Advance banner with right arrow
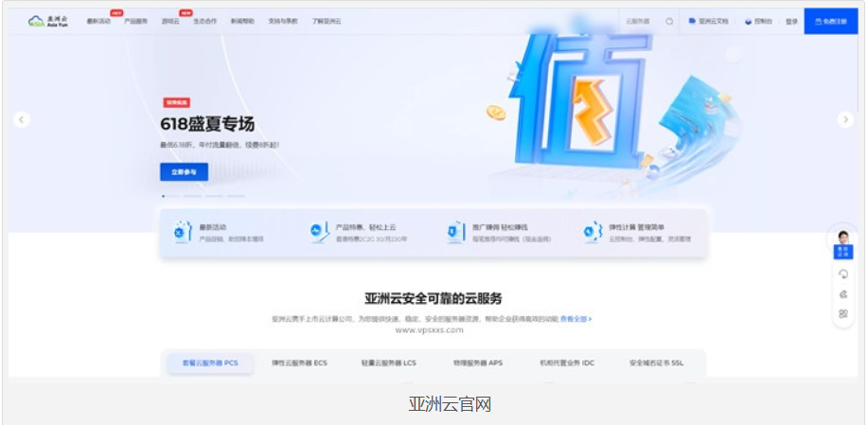The image size is (868, 425). click(845, 119)
